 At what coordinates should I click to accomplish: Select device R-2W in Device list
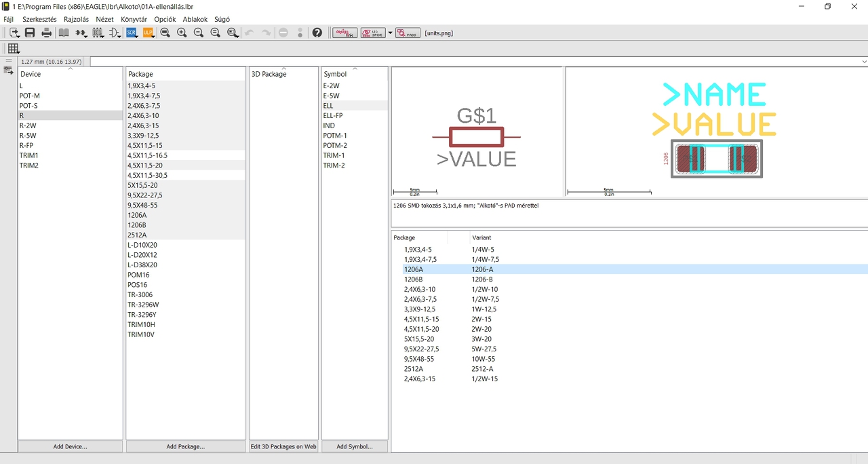click(71, 125)
